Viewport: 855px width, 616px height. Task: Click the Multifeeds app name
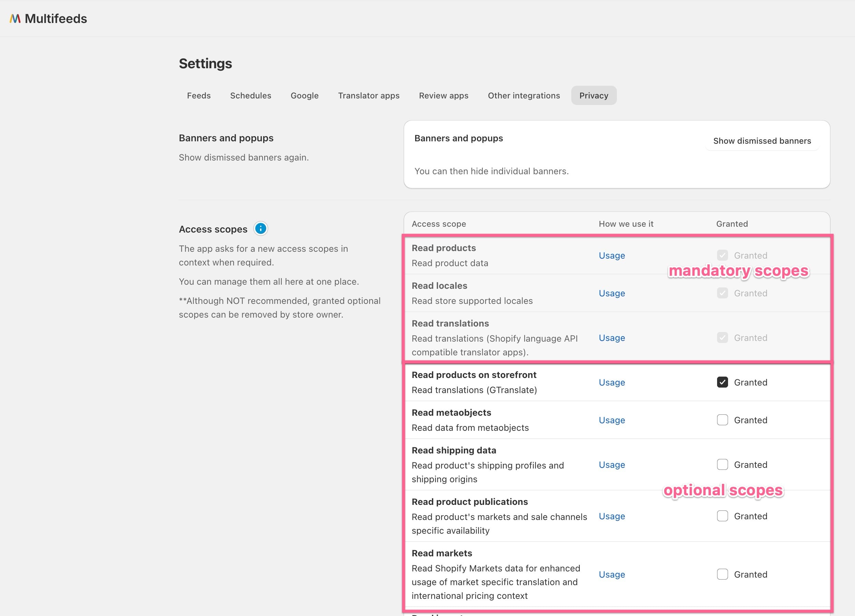[x=56, y=19]
